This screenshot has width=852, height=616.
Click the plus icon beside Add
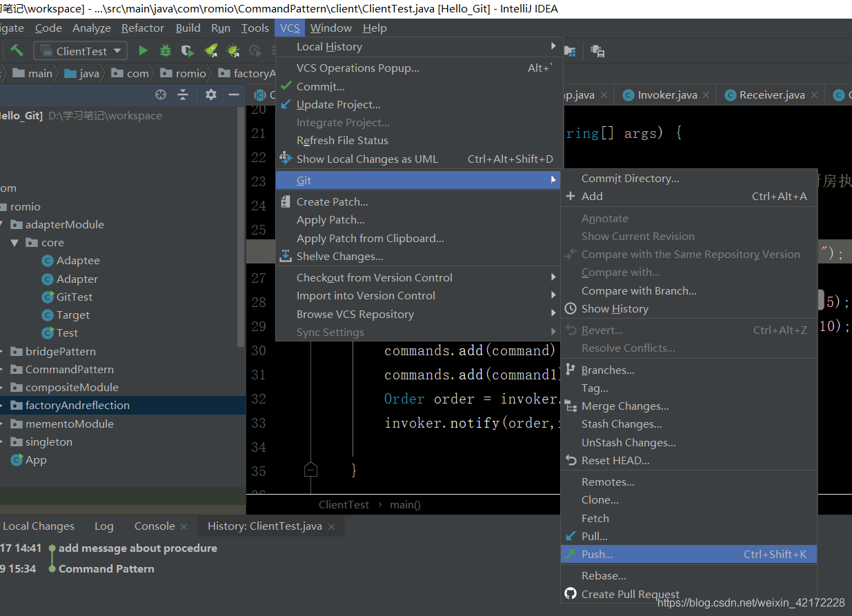tap(571, 196)
